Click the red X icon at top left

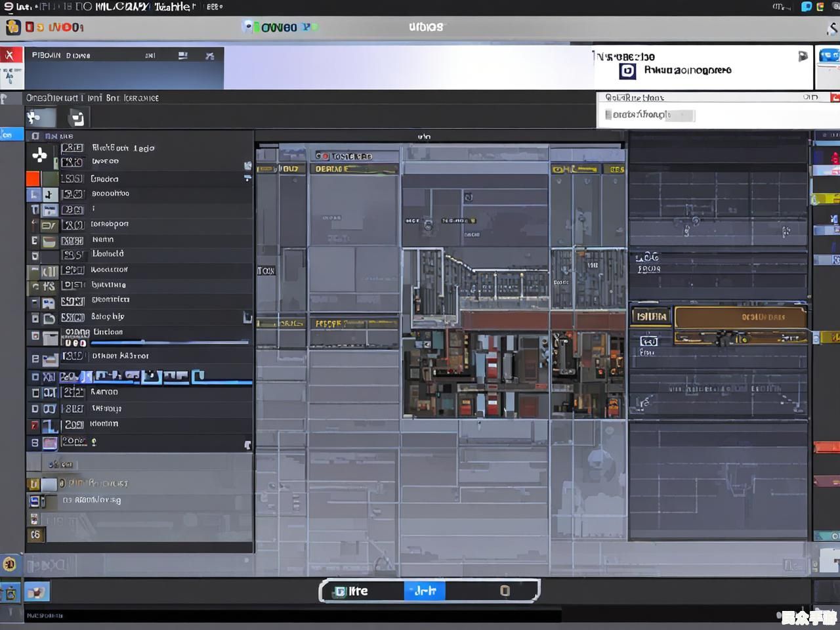10,56
